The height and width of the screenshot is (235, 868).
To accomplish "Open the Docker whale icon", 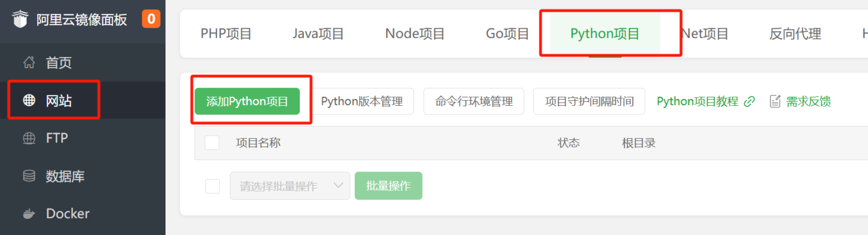I will (29, 214).
